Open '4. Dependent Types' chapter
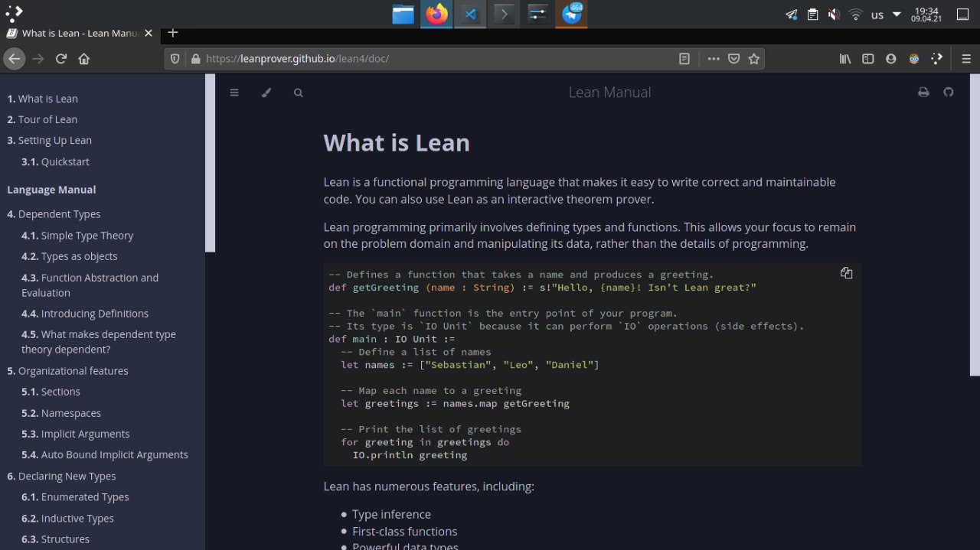The image size is (980, 550). click(54, 214)
